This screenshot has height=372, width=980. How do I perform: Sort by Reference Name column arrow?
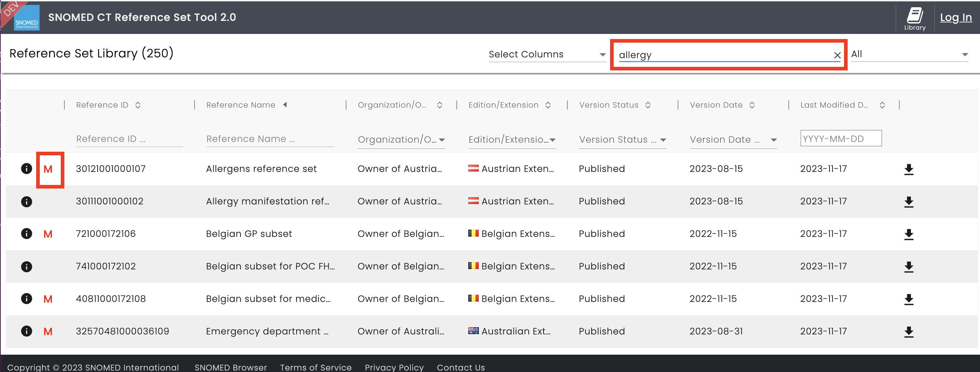285,104
